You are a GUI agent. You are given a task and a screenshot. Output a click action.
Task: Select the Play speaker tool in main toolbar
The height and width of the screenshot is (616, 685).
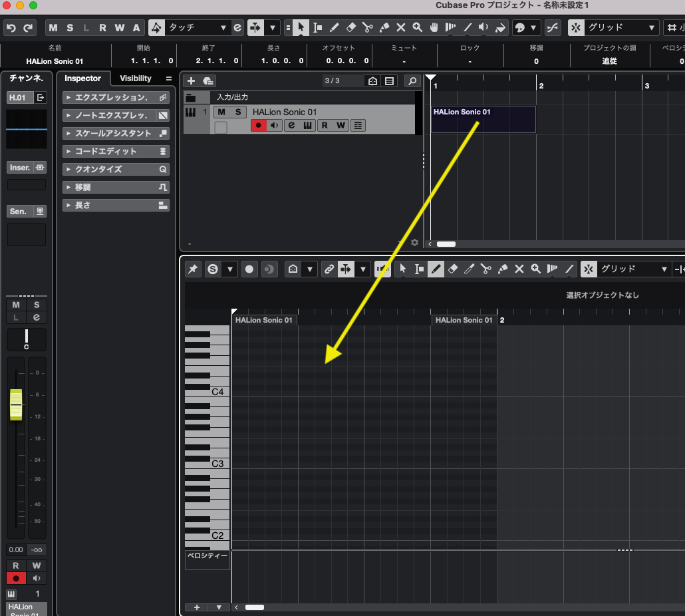click(483, 28)
